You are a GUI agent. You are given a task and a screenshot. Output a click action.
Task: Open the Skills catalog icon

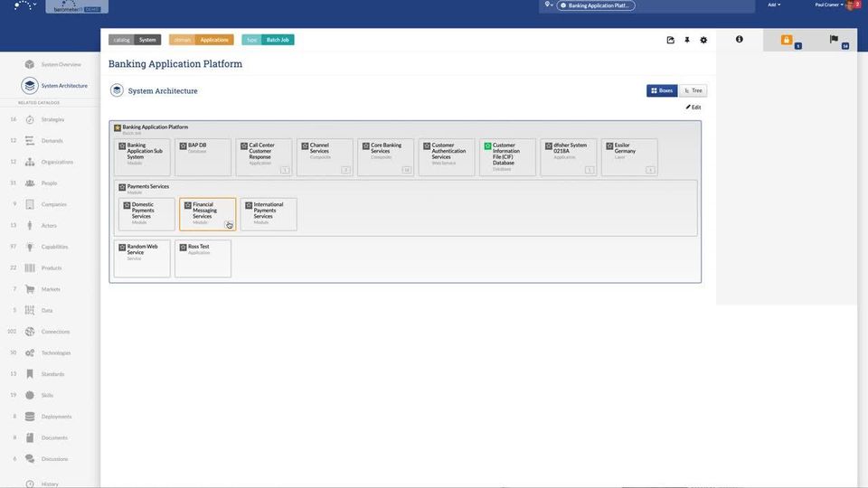point(30,395)
